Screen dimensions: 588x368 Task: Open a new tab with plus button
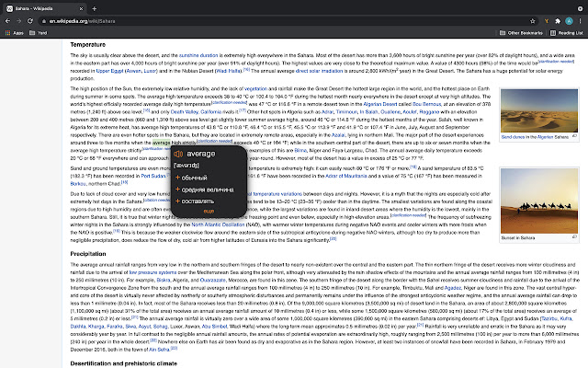coord(94,8)
